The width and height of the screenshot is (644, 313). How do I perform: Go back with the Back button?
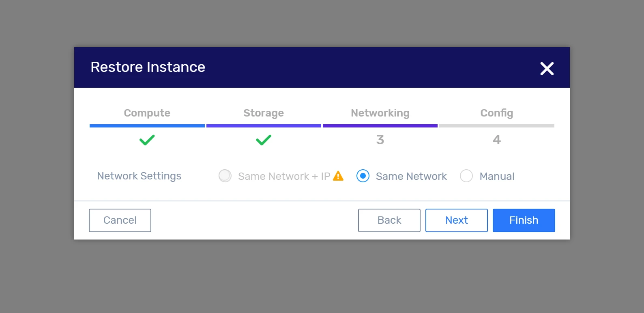tap(389, 220)
